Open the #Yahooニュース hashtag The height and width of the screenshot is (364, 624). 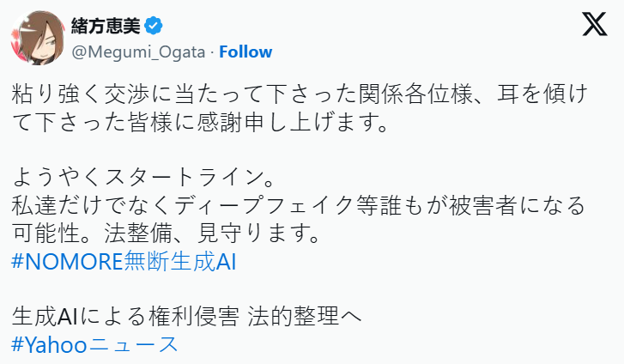94,344
